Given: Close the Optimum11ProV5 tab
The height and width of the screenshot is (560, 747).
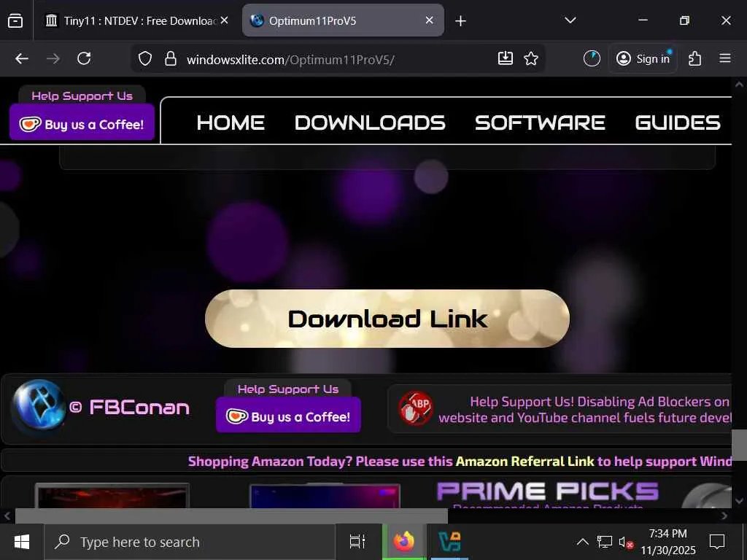Looking at the screenshot, I should click(429, 20).
